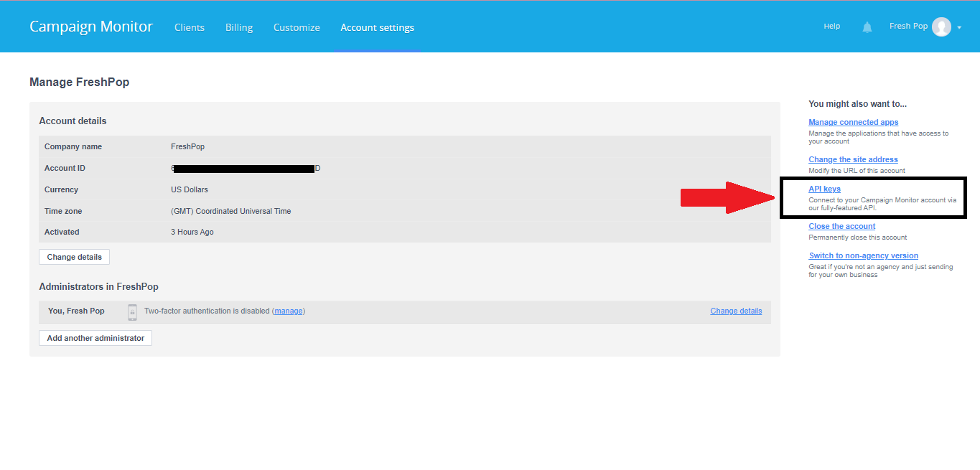Click the Account details heading

click(x=73, y=121)
